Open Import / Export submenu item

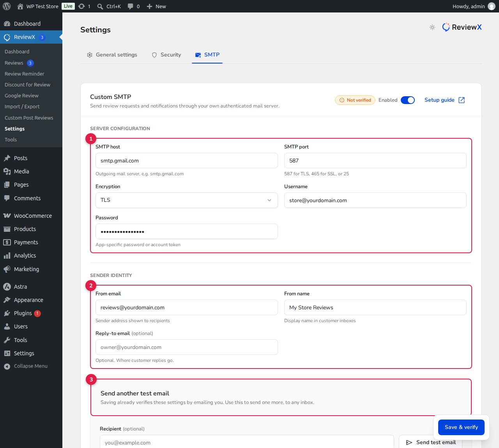(22, 106)
